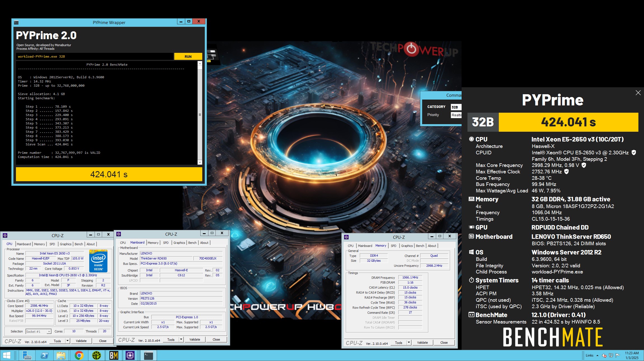Click the DRAM Frequency value 1066.1 MHz
The image size is (644, 361).
410,277
